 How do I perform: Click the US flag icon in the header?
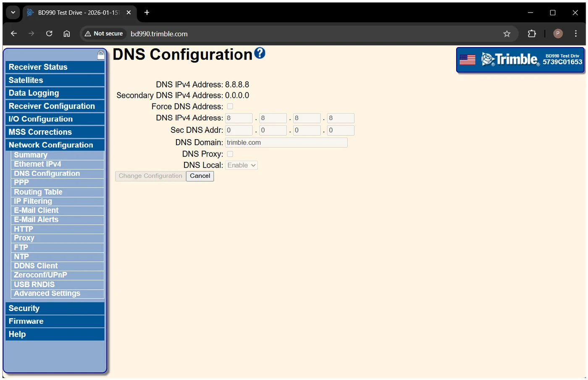[x=467, y=60]
